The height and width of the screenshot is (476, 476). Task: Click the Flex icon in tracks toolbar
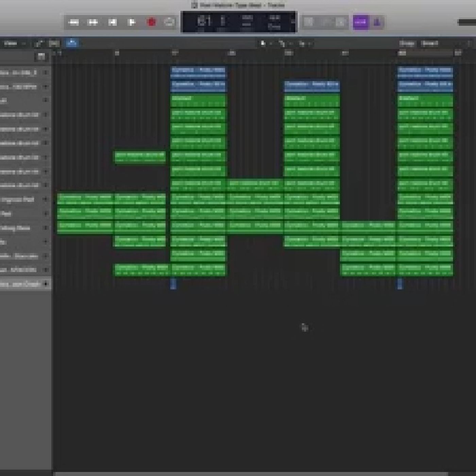(x=54, y=43)
